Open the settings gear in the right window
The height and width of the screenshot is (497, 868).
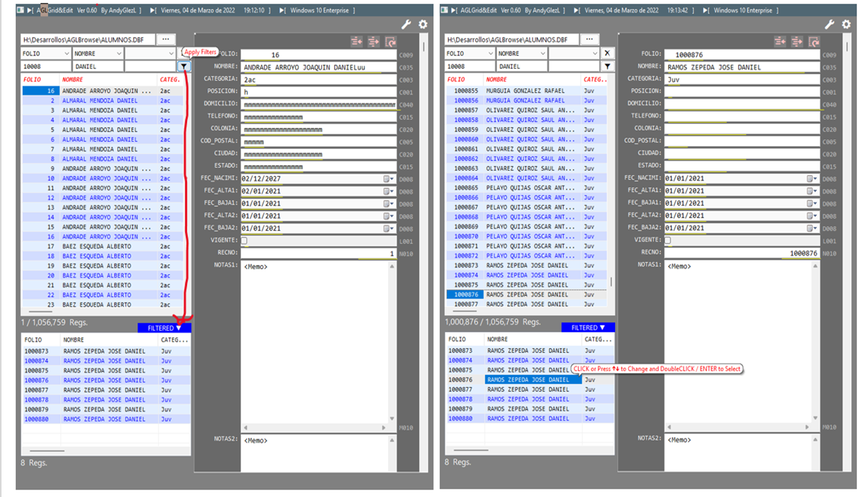[x=847, y=24]
